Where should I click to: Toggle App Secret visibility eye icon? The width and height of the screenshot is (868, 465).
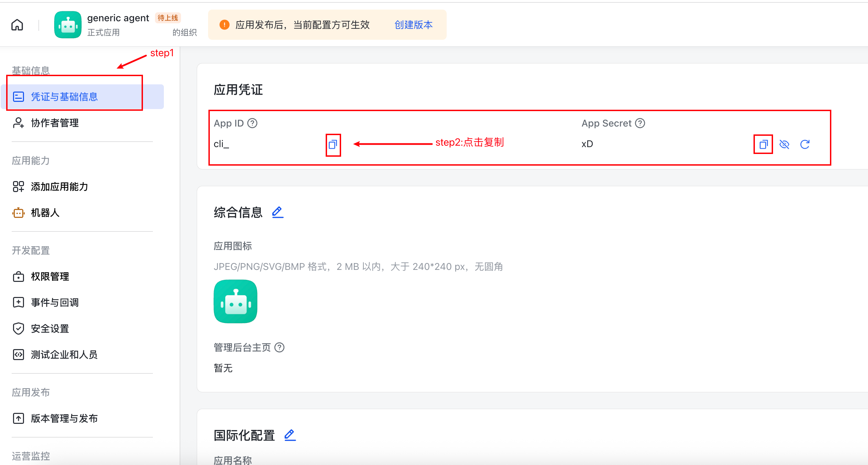point(784,145)
